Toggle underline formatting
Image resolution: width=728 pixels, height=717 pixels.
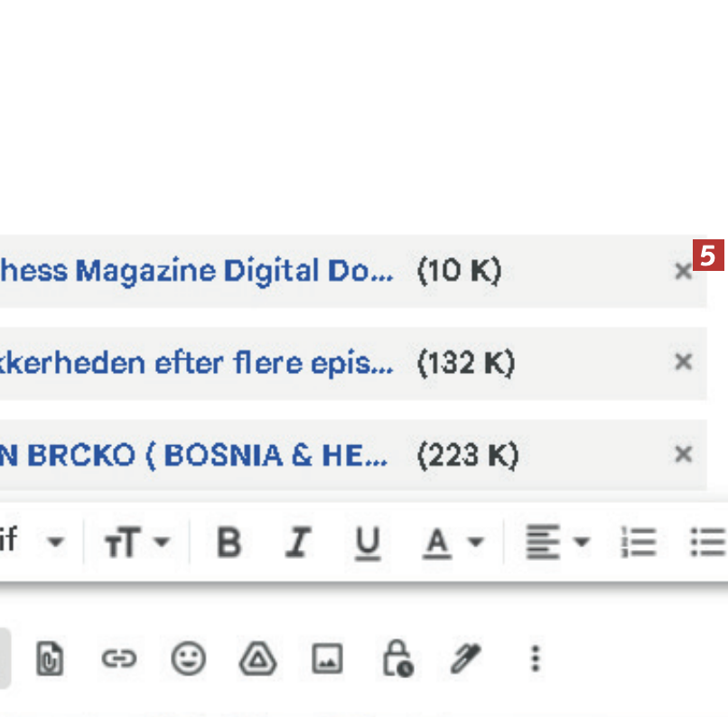tap(366, 543)
